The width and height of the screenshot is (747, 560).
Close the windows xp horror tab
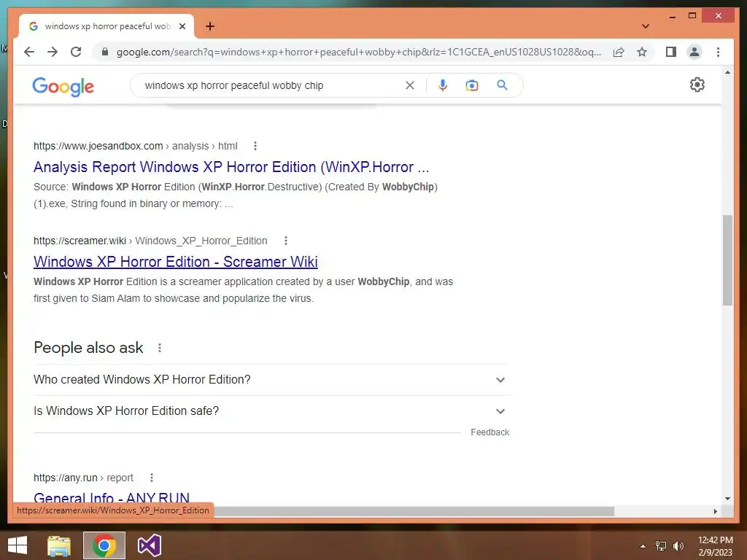pos(182,26)
